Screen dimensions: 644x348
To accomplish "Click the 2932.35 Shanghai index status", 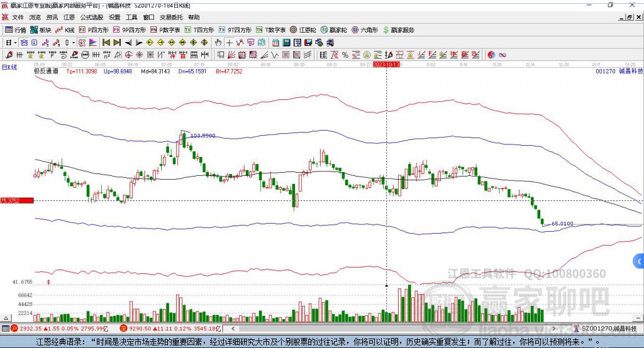I will pyautogui.click(x=60, y=329).
